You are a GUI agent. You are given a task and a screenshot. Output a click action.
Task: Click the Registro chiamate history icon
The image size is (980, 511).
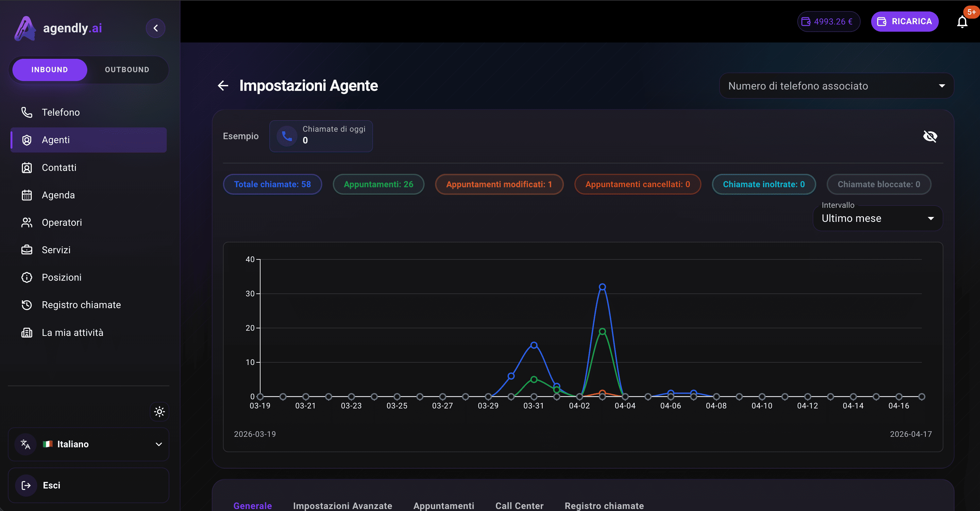pos(26,305)
